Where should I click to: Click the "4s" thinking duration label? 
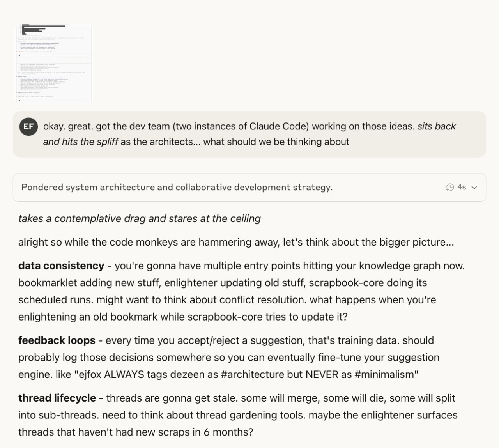tap(461, 188)
